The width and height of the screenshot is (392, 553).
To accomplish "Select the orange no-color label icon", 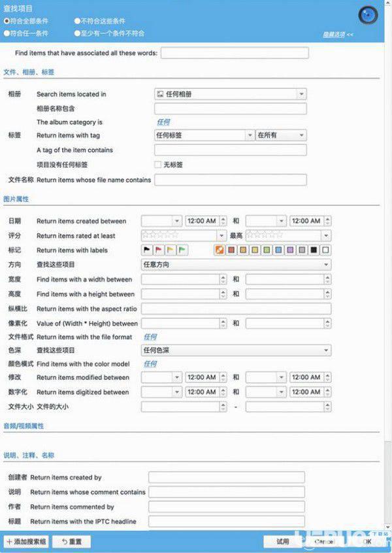I will tap(220, 250).
